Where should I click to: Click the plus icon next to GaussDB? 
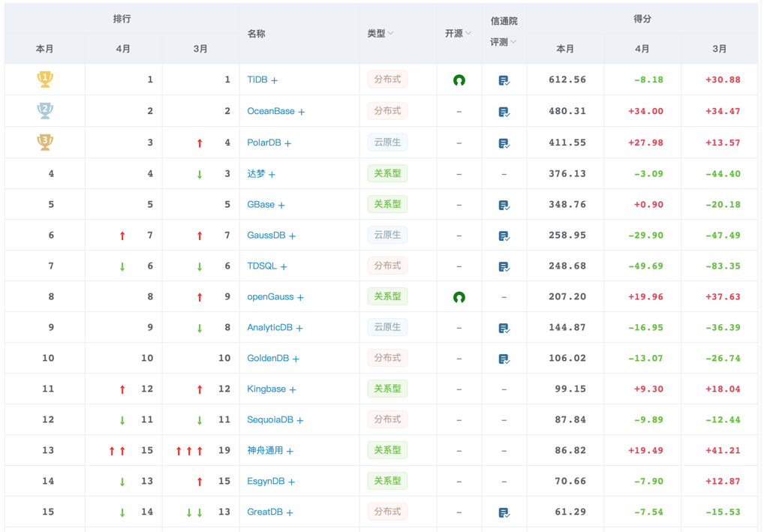[x=293, y=236]
